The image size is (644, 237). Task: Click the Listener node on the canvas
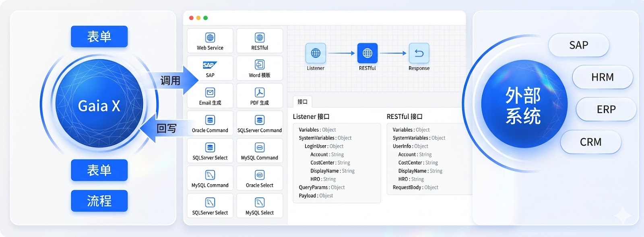click(316, 53)
